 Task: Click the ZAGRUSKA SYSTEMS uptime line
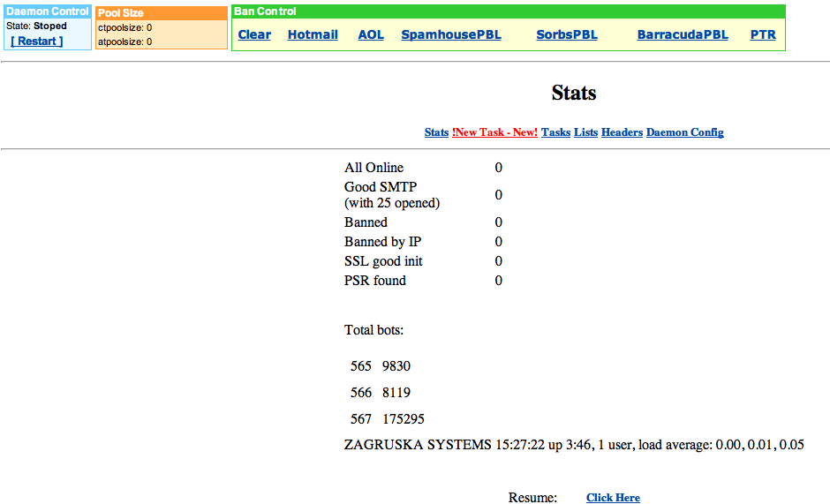574,445
